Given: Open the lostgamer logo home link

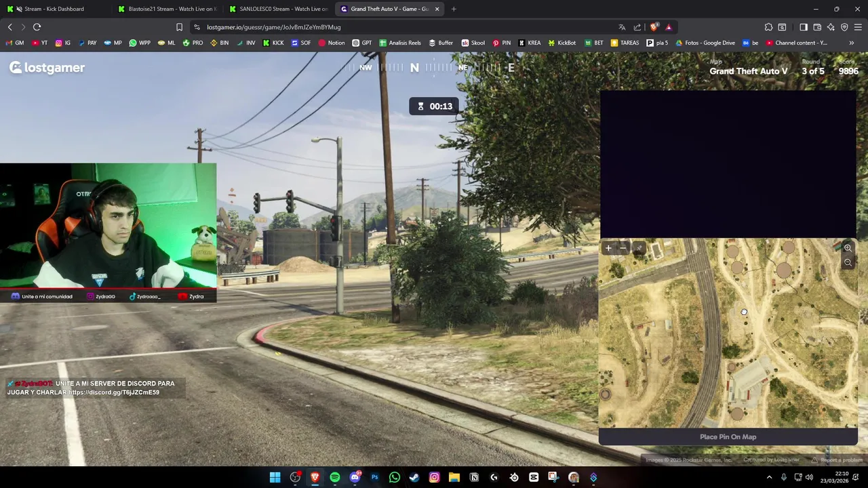Looking at the screenshot, I should pos(47,68).
